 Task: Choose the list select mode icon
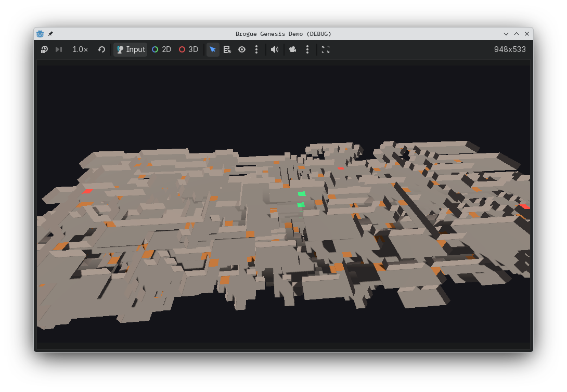click(x=227, y=49)
